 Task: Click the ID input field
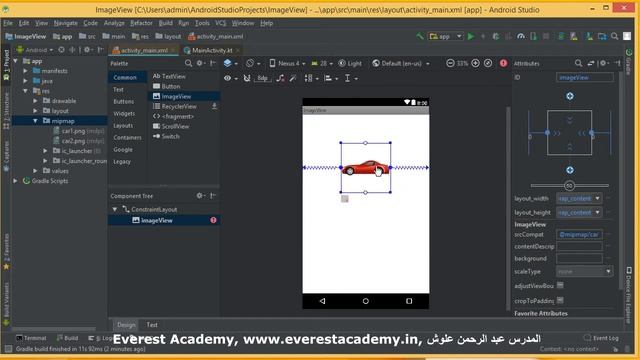coord(584,77)
